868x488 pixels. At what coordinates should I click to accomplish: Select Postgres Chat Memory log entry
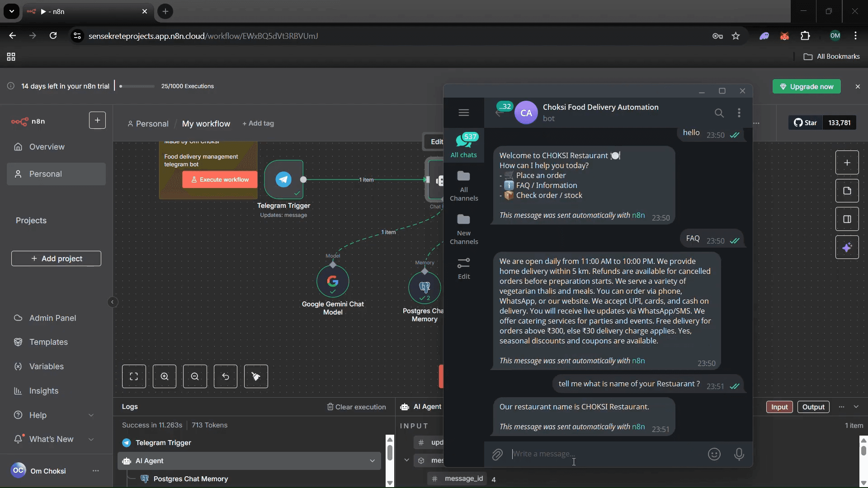click(x=249, y=479)
